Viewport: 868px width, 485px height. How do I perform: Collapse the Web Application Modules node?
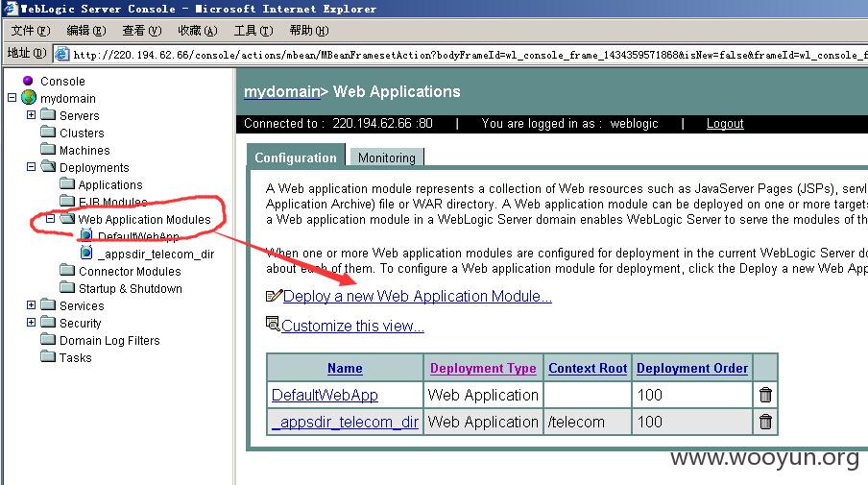[x=50, y=219]
